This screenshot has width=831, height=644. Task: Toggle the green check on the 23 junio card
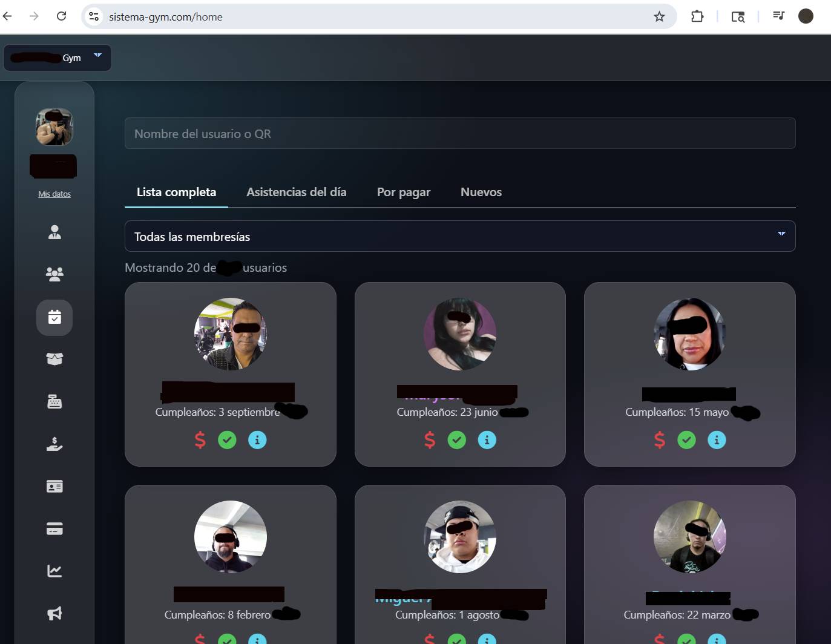(x=457, y=440)
